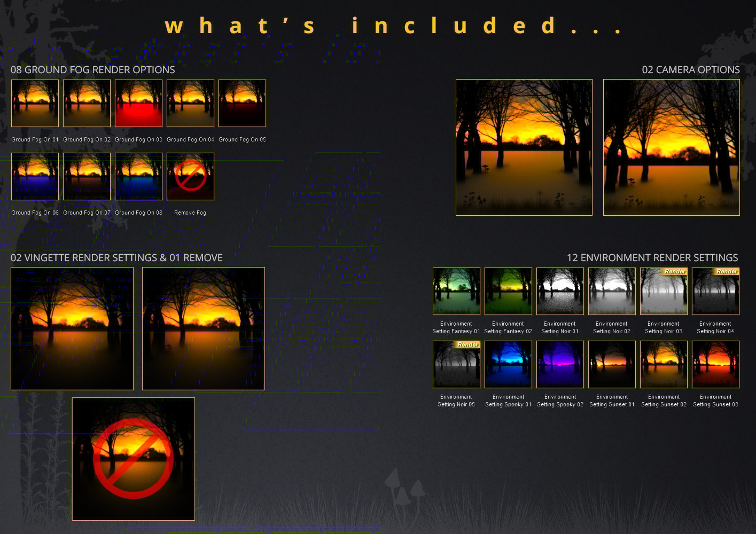Click the 02 Vingette Render Settings heading
The height and width of the screenshot is (534, 756).
click(116, 257)
